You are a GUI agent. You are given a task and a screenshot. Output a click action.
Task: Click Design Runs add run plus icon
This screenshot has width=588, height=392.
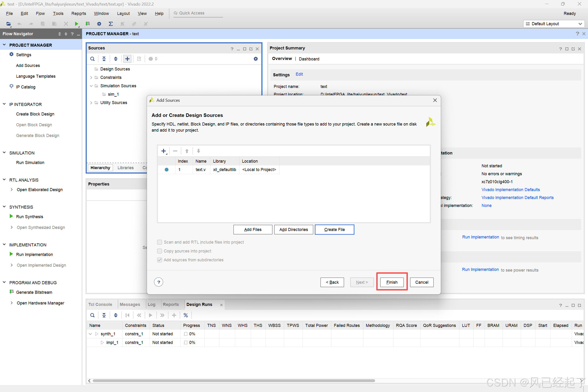coord(174,315)
